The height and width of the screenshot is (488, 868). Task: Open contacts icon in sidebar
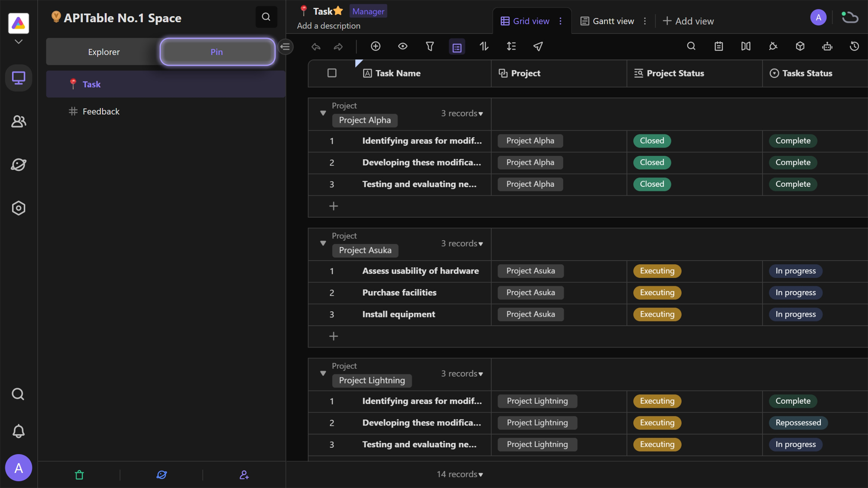click(x=19, y=121)
